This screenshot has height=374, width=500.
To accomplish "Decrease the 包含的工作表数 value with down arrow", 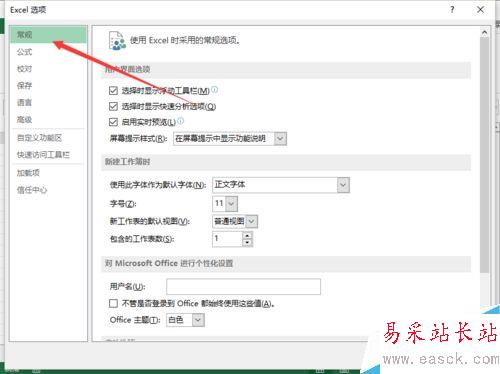I will pyautogui.click(x=247, y=243).
